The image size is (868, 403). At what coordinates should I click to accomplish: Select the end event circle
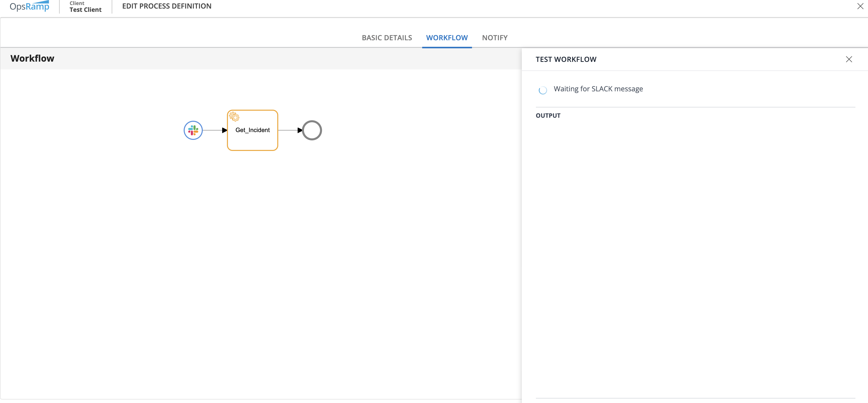tap(312, 130)
